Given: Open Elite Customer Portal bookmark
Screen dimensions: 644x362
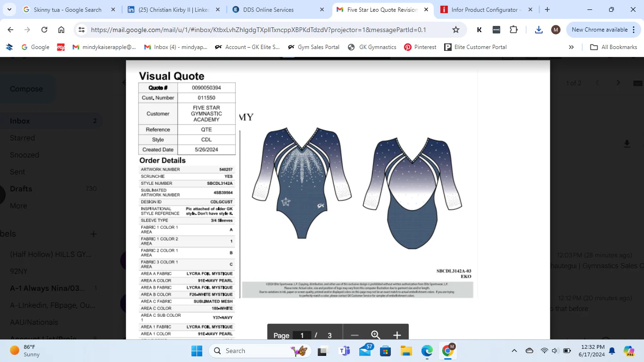Looking at the screenshot, I should coord(475,47).
